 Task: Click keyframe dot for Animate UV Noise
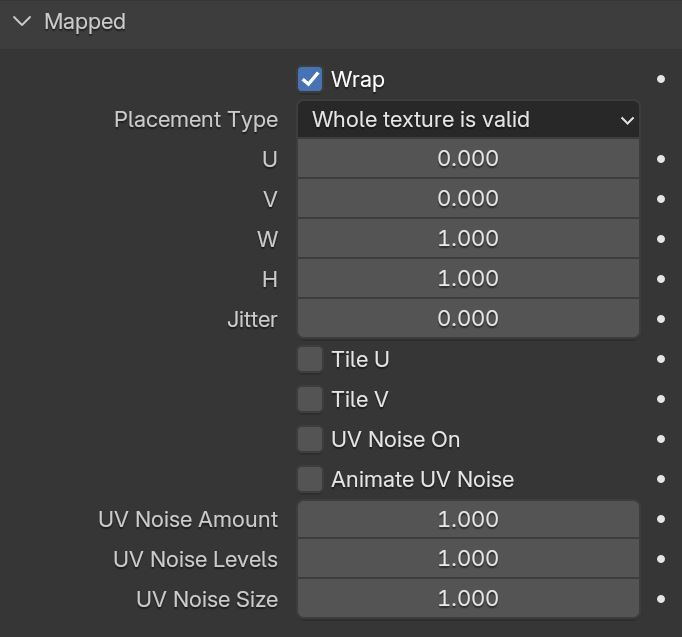tap(661, 479)
